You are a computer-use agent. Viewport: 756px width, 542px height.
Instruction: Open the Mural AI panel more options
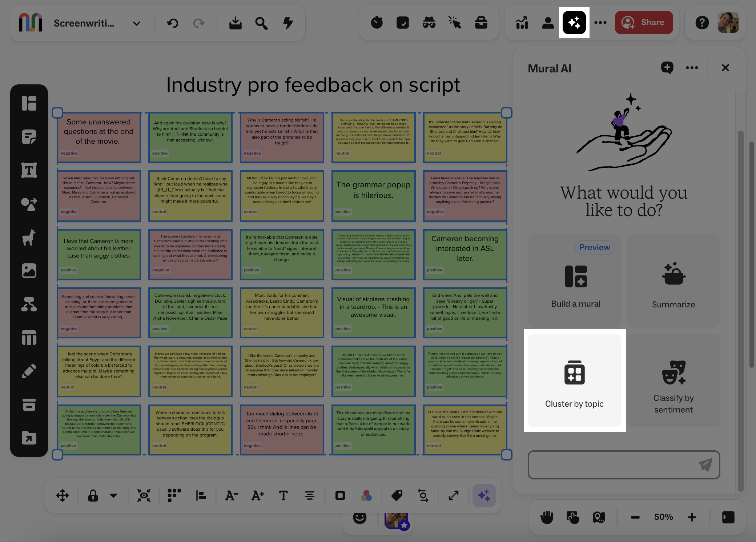click(692, 68)
